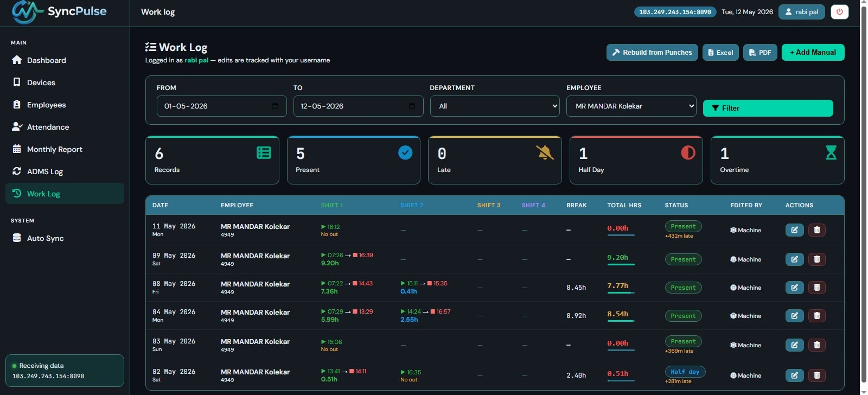
Task: Delete the 03 May 2026 entry
Action: point(817,345)
